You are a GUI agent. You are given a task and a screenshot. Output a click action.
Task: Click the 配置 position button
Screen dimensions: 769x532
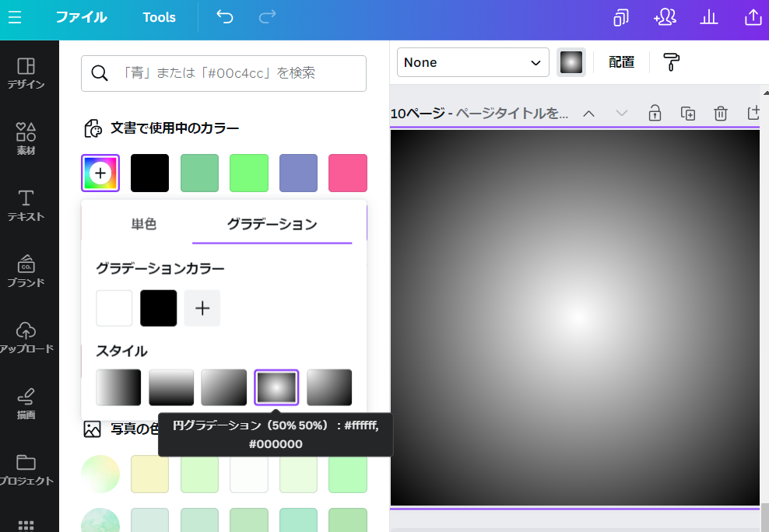pyautogui.click(x=621, y=62)
